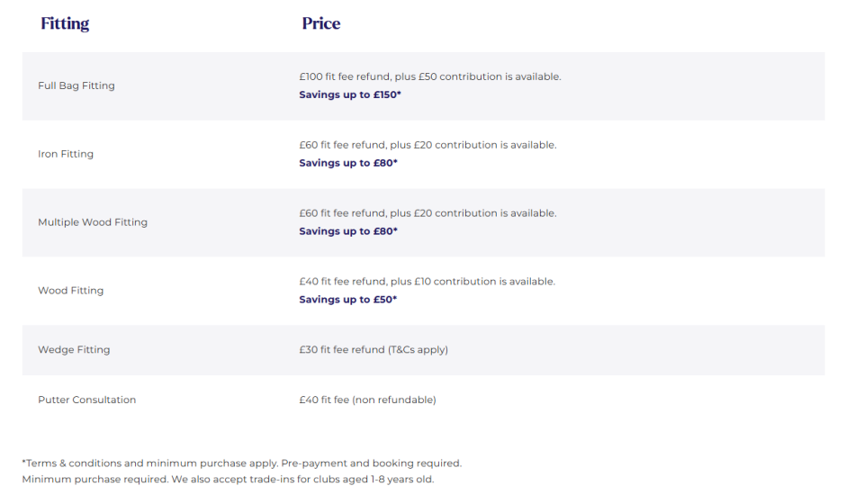Viewport: 864px width, 504px height.
Task: Select the Multiple Wood Fitting label
Action: [93, 222]
